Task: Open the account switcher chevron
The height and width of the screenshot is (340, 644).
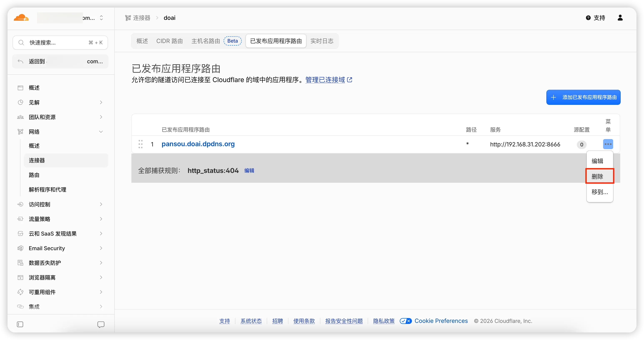Action: (101, 18)
